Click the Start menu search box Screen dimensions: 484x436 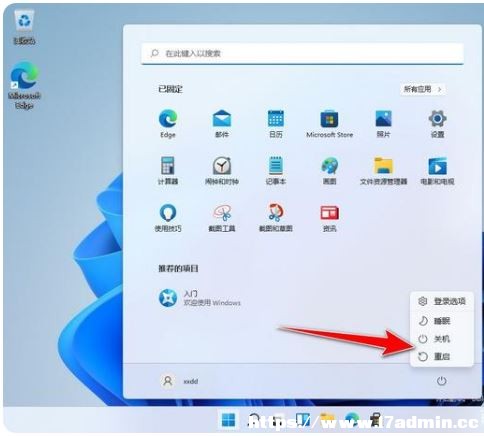coord(302,53)
